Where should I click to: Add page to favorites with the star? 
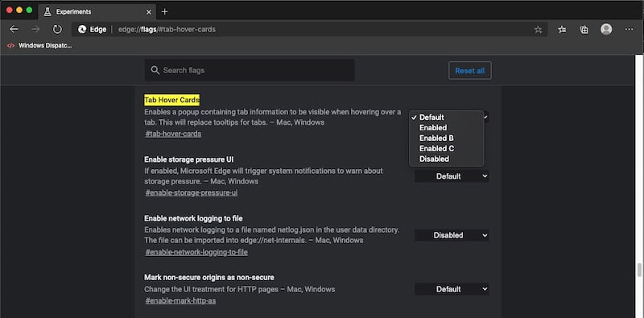[538, 30]
